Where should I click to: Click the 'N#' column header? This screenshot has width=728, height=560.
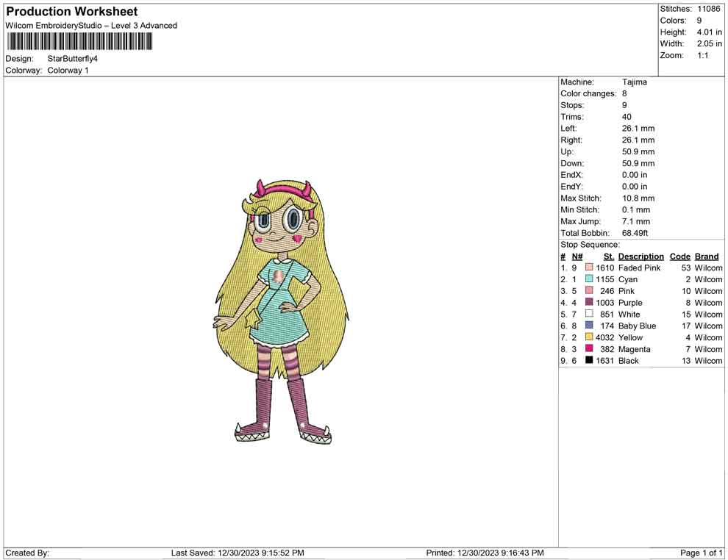click(577, 256)
